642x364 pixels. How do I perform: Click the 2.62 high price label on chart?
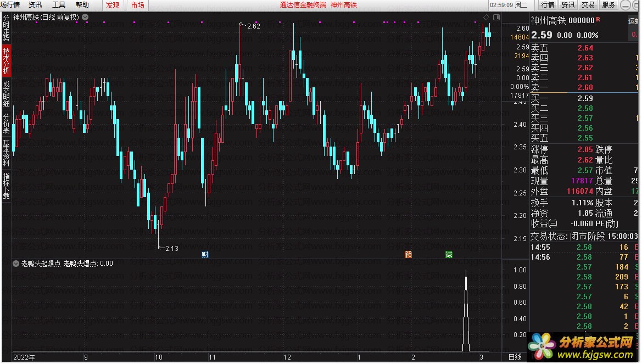pos(254,26)
